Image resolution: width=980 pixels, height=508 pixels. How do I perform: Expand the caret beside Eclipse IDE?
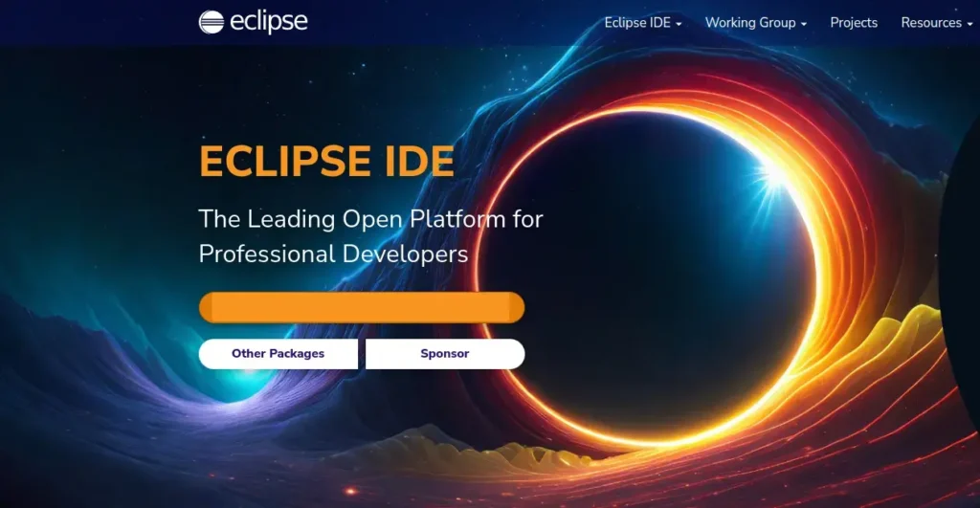click(679, 24)
